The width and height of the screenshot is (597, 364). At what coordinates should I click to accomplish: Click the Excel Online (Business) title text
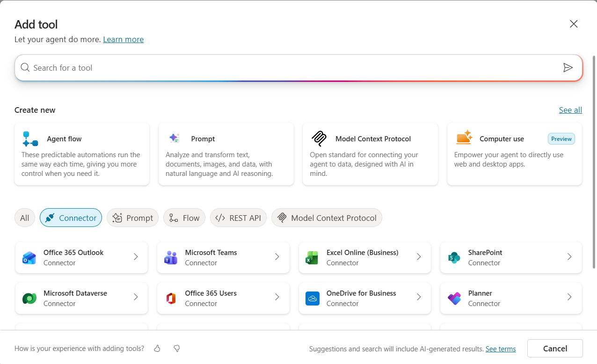pyautogui.click(x=363, y=253)
